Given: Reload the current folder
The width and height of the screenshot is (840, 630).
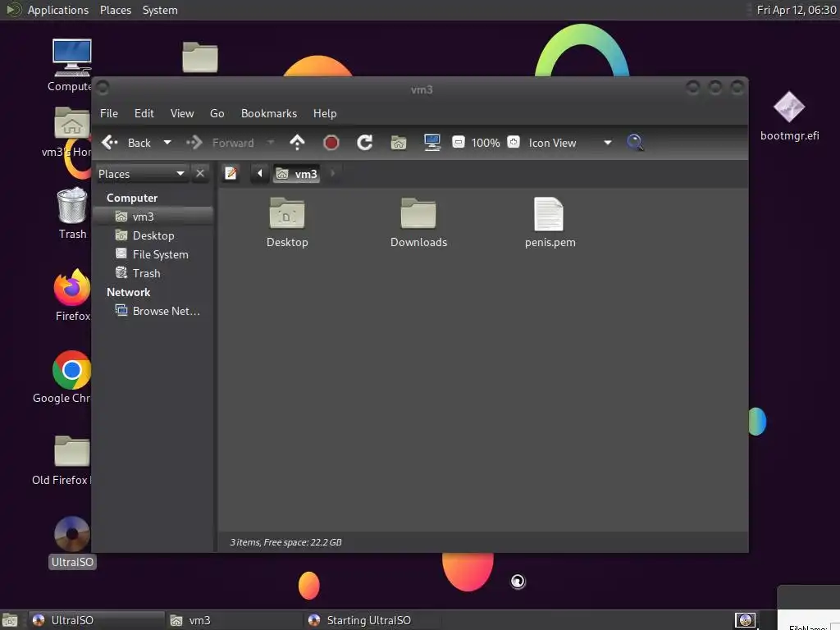Looking at the screenshot, I should (365, 143).
